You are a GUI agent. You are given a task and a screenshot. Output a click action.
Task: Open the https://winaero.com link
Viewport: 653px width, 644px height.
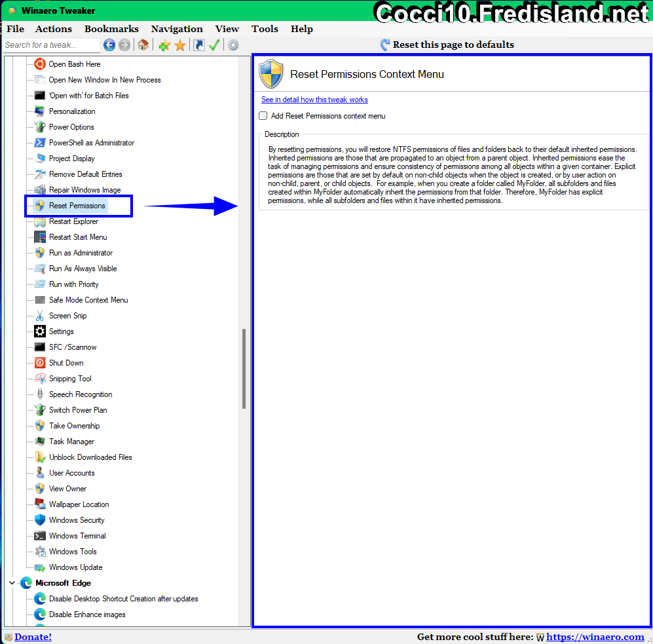(x=595, y=637)
